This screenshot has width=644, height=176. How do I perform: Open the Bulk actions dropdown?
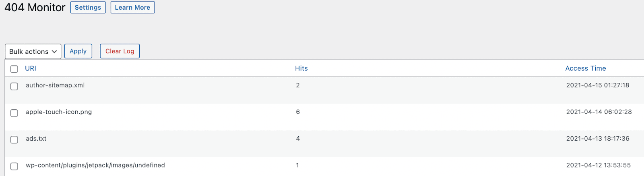coord(33,51)
